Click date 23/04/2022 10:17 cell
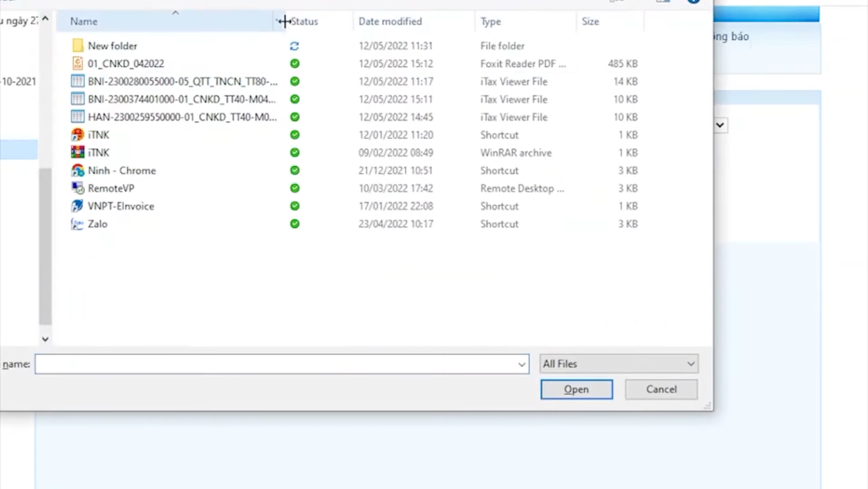This screenshot has width=868, height=489. 395,224
